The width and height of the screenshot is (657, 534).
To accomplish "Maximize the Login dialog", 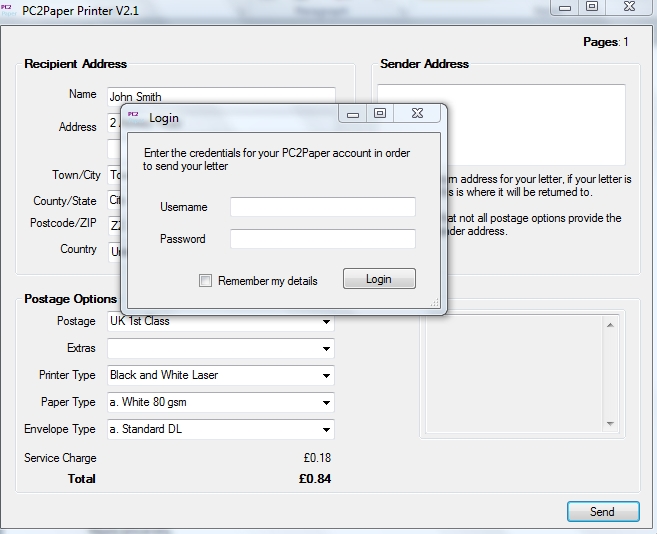I will tap(380, 113).
